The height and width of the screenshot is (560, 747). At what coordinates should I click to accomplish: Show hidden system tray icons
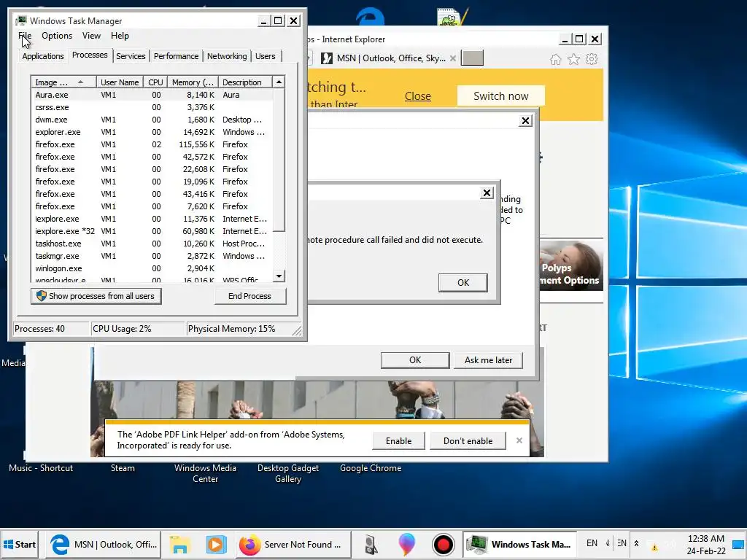point(636,543)
